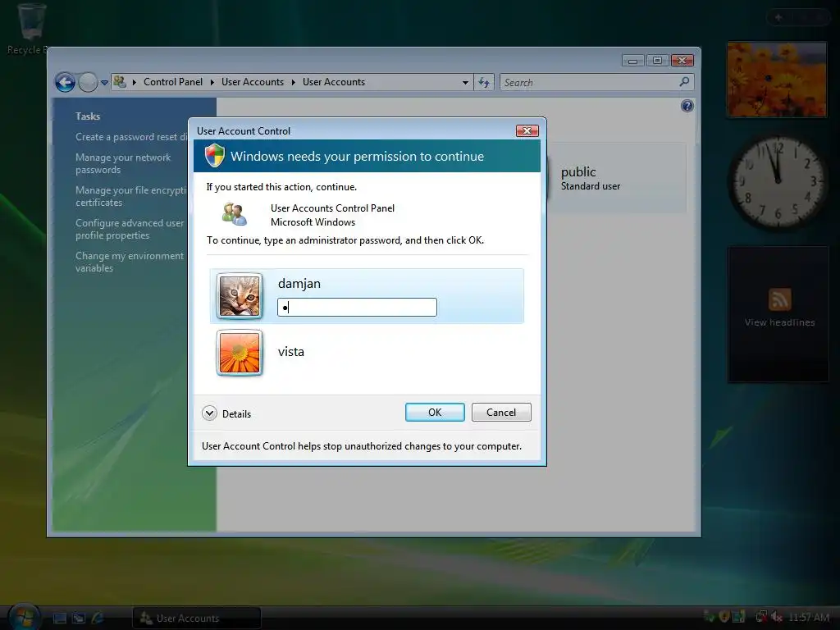
Task: Focus the damjan password field
Action: [x=357, y=307]
